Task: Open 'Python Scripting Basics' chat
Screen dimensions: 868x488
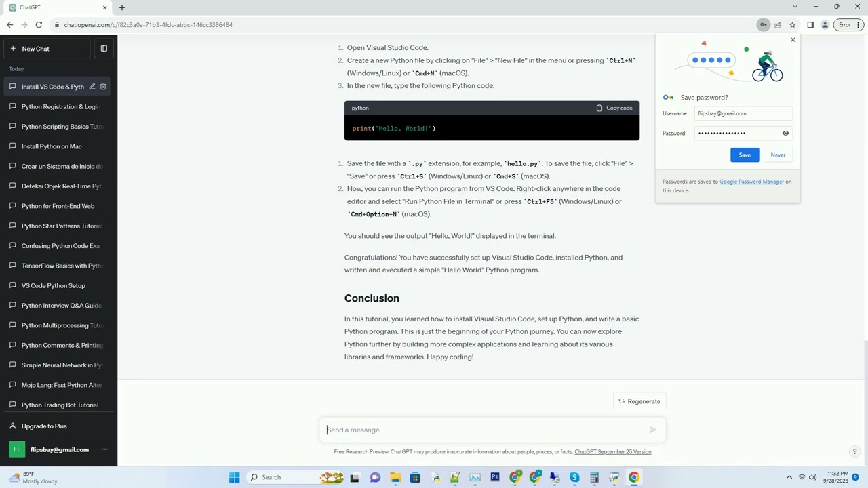Action: pos(56,127)
